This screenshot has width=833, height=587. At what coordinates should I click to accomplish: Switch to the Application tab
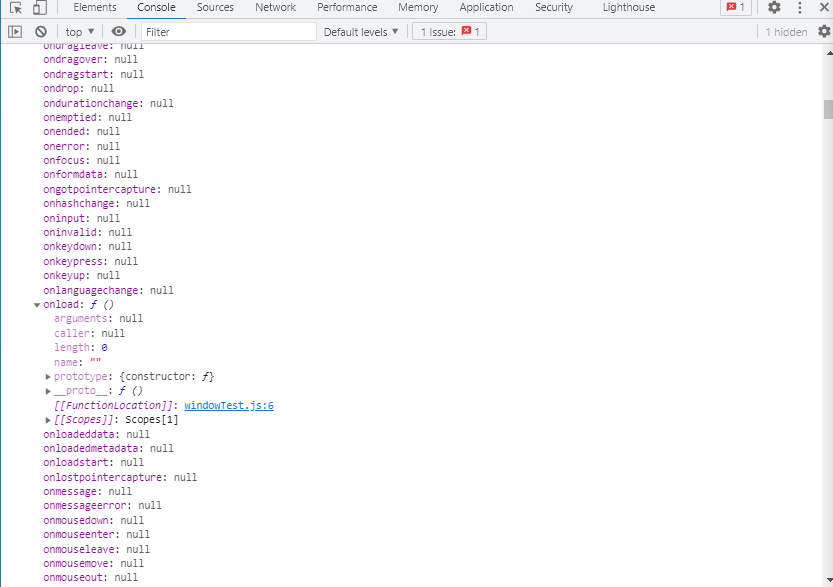(x=486, y=7)
